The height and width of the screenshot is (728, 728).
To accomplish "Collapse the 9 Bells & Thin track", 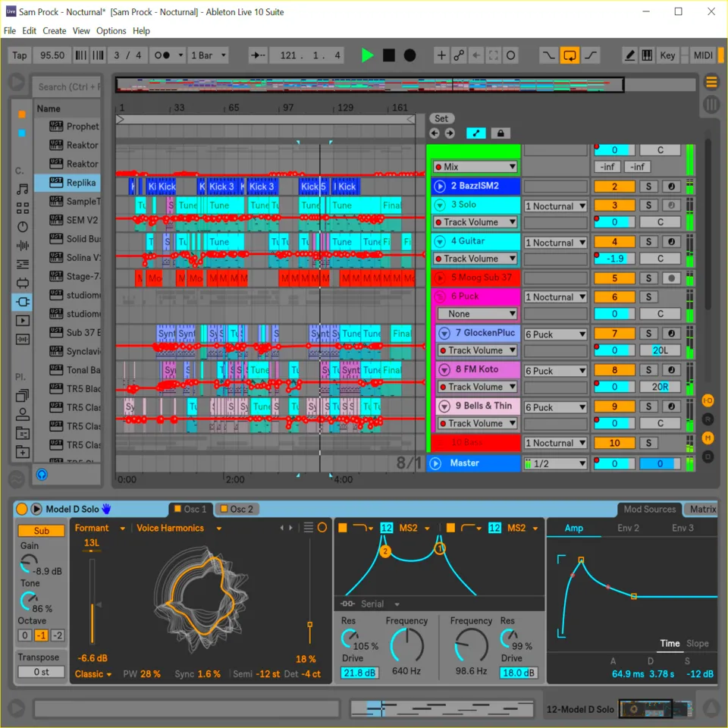I will pos(444,406).
